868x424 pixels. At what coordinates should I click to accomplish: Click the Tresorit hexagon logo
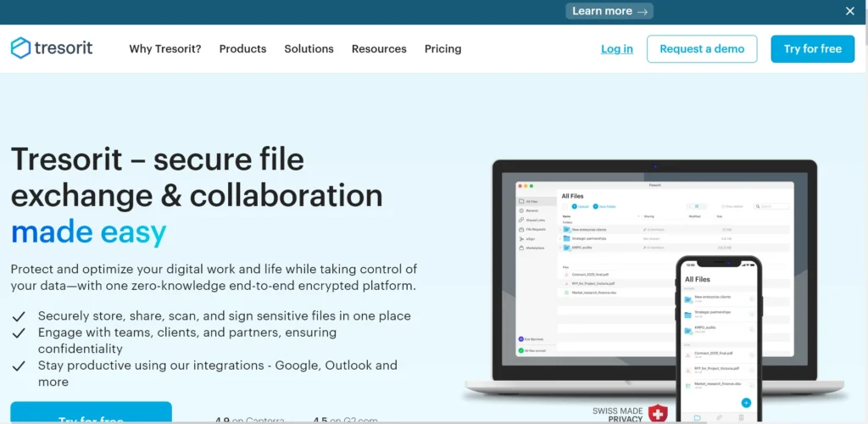20,48
